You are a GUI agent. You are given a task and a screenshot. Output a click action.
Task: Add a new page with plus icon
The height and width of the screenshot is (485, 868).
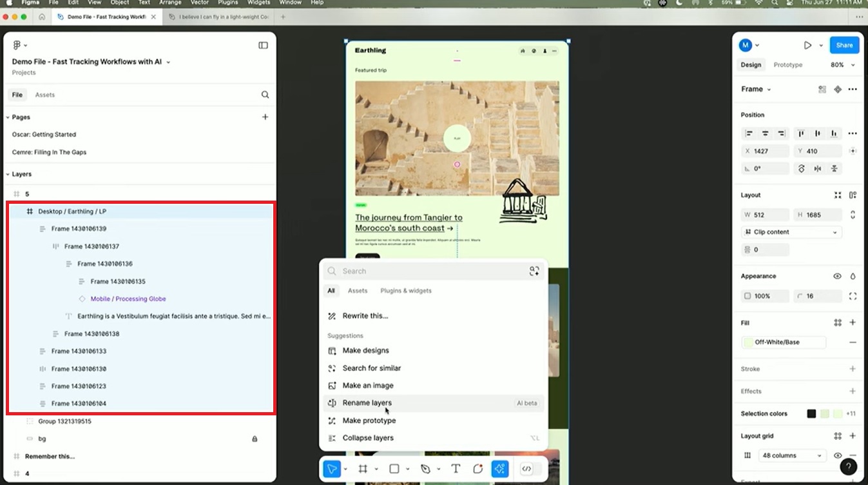(x=265, y=117)
